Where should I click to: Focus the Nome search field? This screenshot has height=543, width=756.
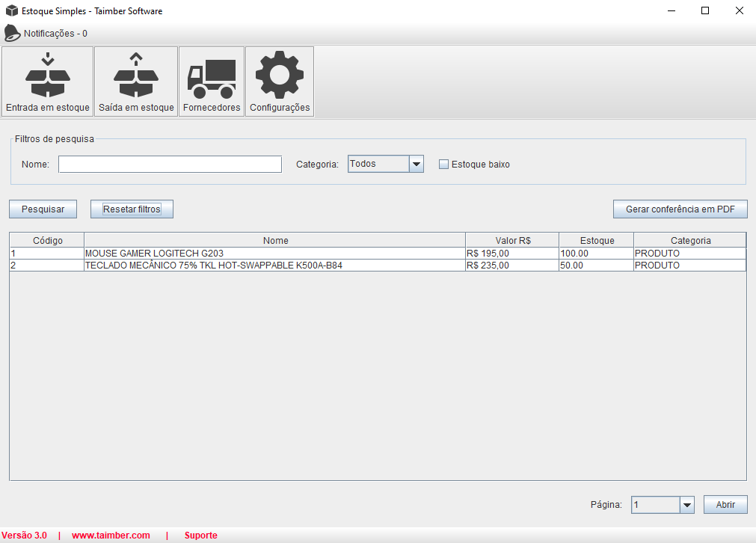(170, 165)
